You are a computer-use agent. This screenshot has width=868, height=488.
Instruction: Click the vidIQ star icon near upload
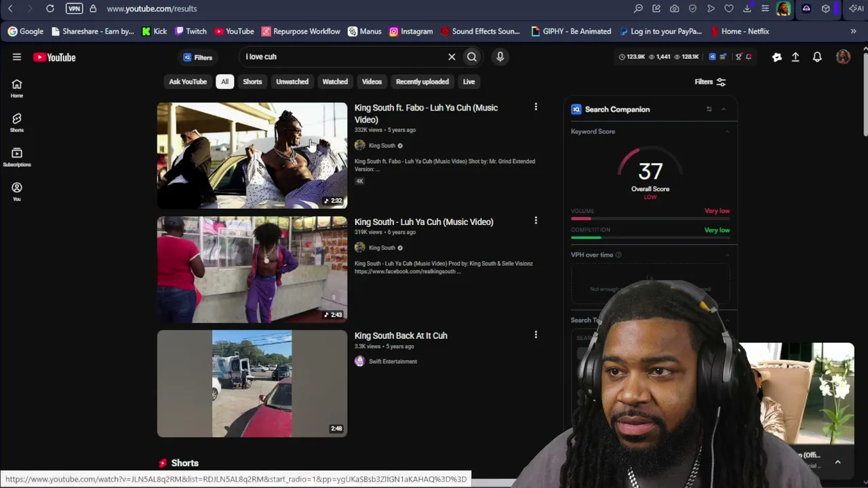(x=777, y=57)
